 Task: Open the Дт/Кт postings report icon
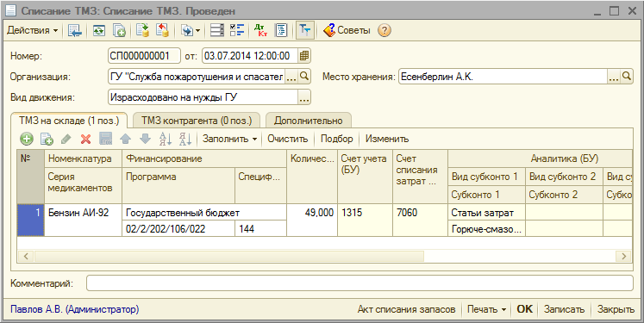coord(260,30)
